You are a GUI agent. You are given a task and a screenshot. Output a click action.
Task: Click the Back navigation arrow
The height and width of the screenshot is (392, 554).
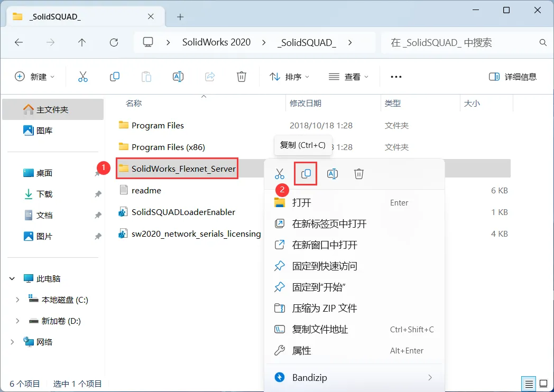click(x=19, y=43)
